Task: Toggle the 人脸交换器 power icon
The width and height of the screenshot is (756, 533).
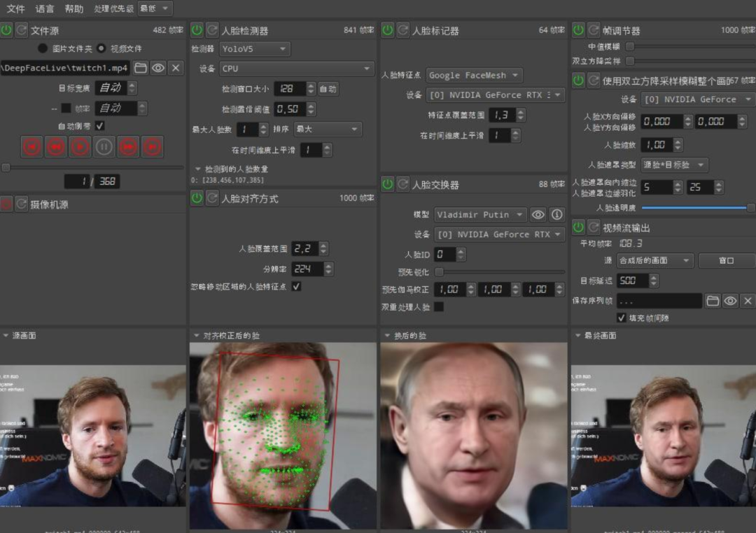Action: pyautogui.click(x=388, y=184)
